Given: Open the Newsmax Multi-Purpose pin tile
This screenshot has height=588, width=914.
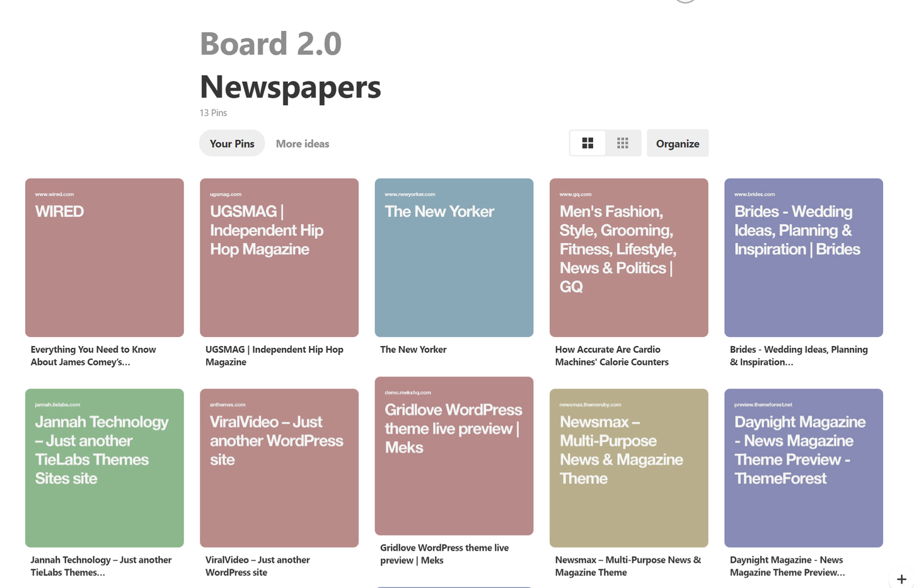Looking at the screenshot, I should [629, 468].
